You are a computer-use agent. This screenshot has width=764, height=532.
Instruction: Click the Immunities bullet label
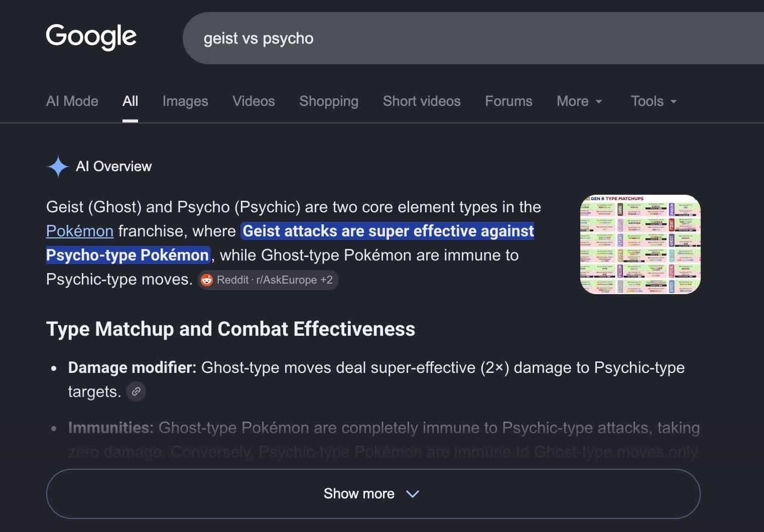point(111,428)
